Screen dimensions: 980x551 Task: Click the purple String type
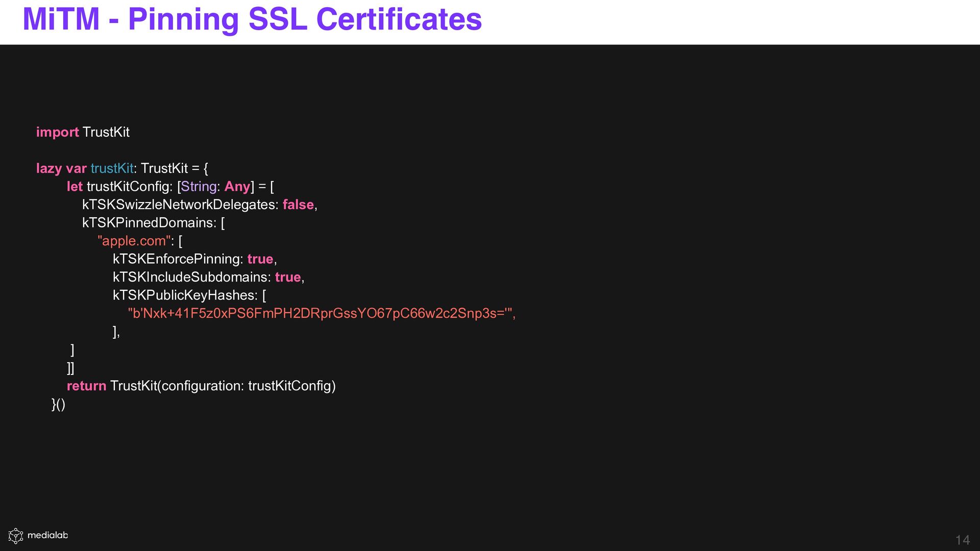coord(199,187)
